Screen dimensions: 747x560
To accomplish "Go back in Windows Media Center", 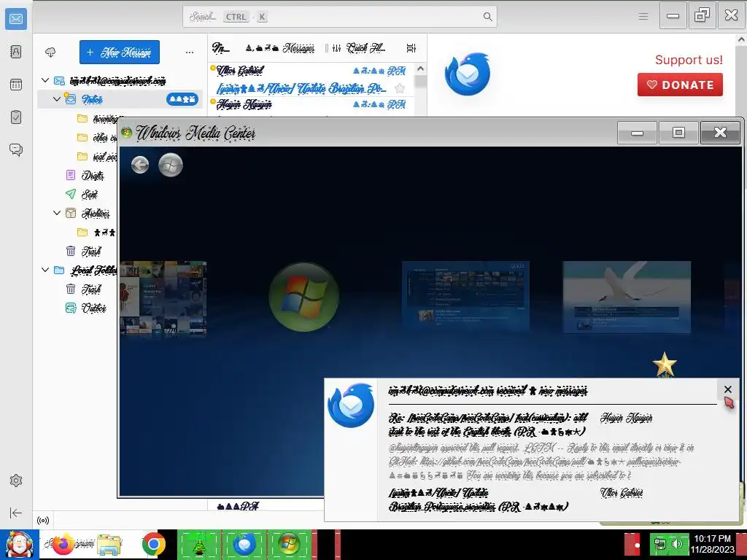I will (x=140, y=165).
